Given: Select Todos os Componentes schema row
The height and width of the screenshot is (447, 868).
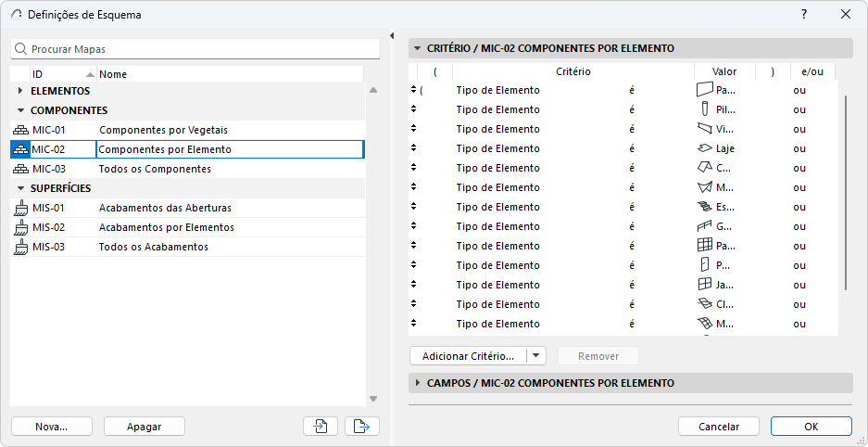Looking at the screenshot, I should [x=155, y=169].
